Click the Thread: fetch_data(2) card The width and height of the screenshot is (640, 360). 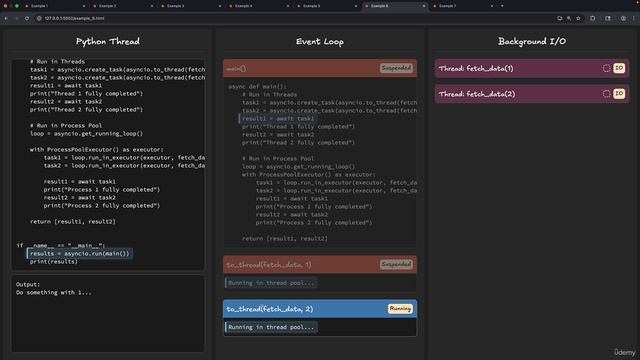[x=532, y=94]
